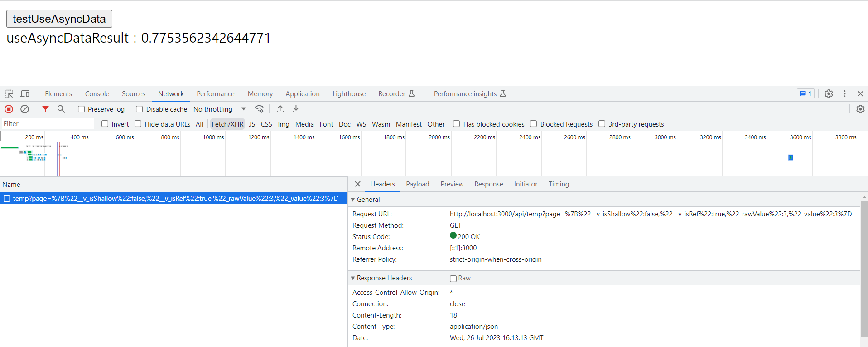Filter requests by Img

284,124
